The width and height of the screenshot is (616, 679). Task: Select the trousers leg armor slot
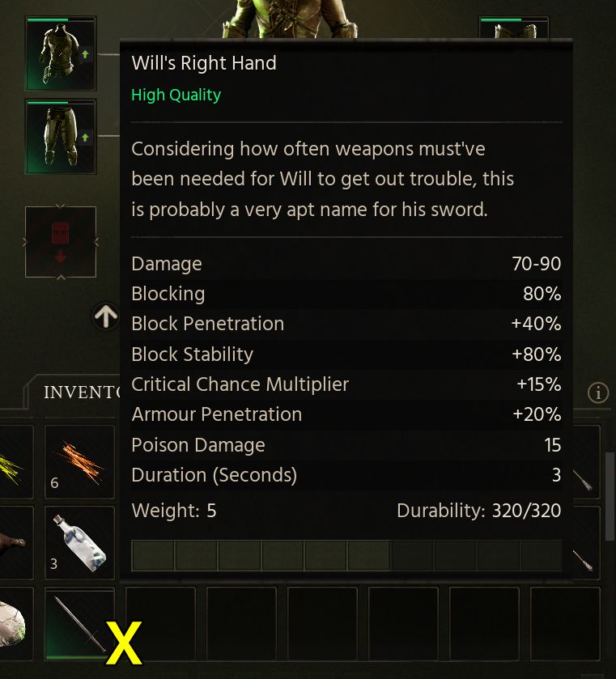click(x=61, y=137)
